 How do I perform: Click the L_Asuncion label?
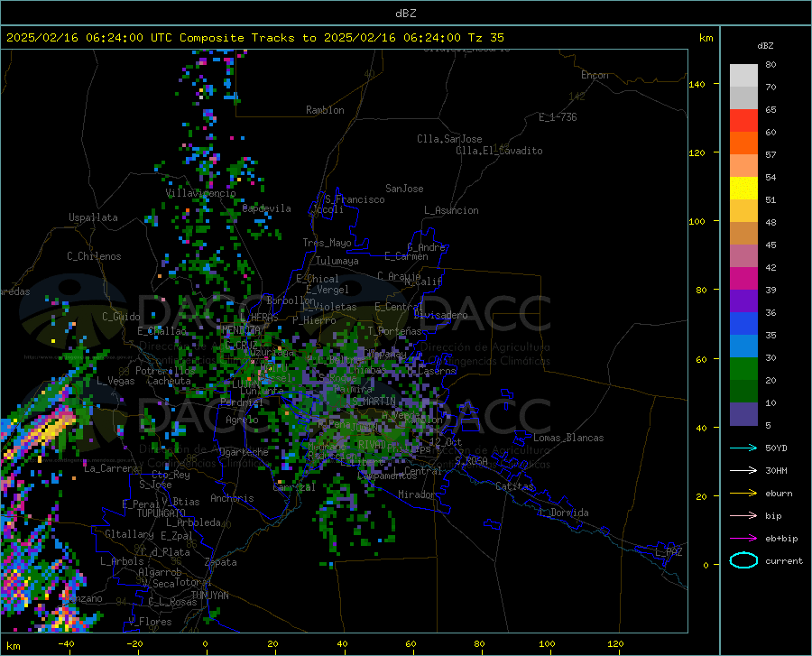tap(451, 210)
